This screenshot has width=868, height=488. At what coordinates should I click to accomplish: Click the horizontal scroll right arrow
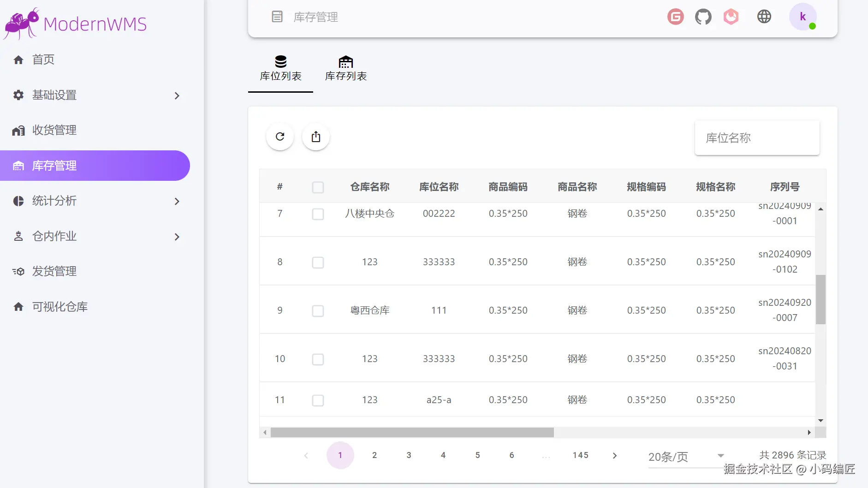(809, 433)
